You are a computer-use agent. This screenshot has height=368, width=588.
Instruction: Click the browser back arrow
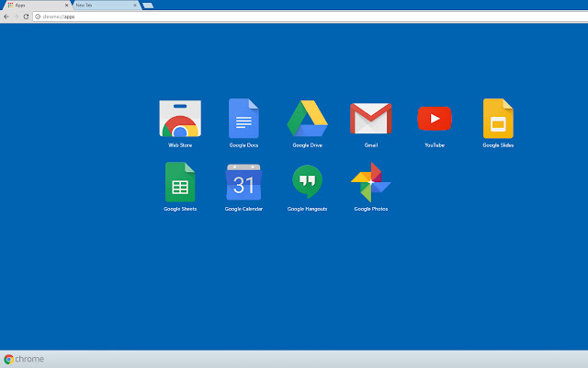[6, 17]
